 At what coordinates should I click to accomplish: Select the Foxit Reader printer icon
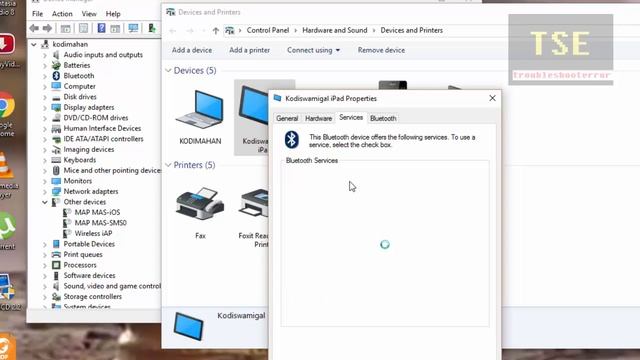(253, 203)
